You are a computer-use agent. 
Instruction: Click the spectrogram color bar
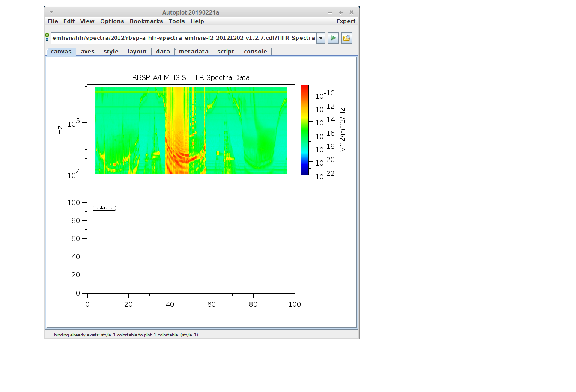click(305, 130)
